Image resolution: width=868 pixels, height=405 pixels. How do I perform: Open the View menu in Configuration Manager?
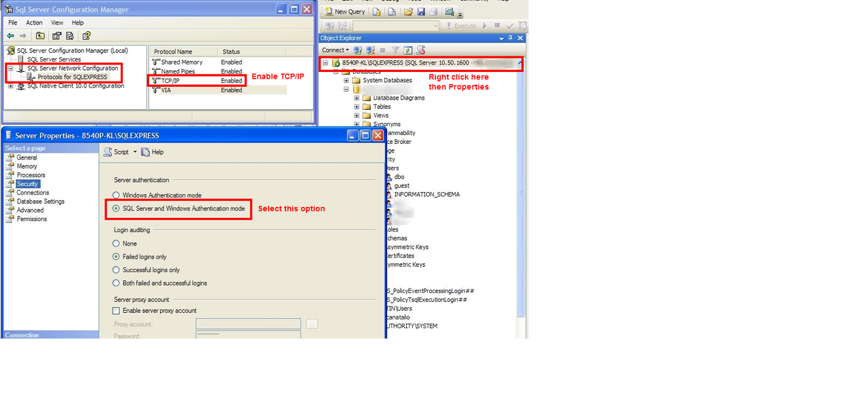click(57, 22)
